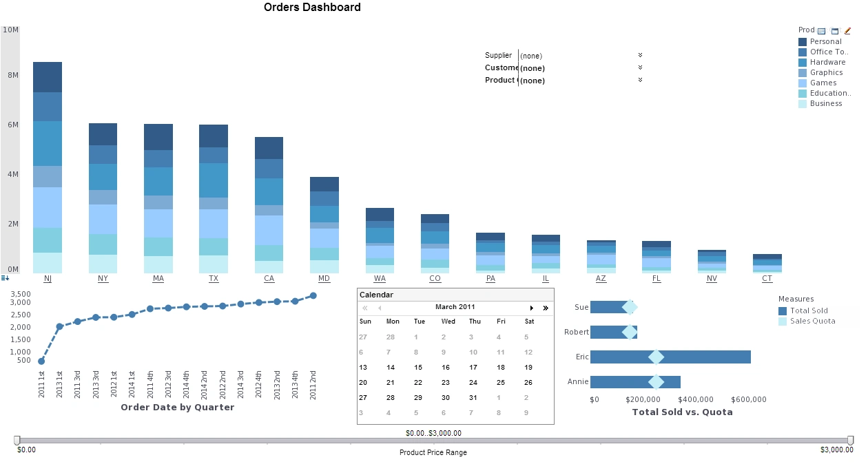Open the Supplier filter dropdown

(639, 55)
